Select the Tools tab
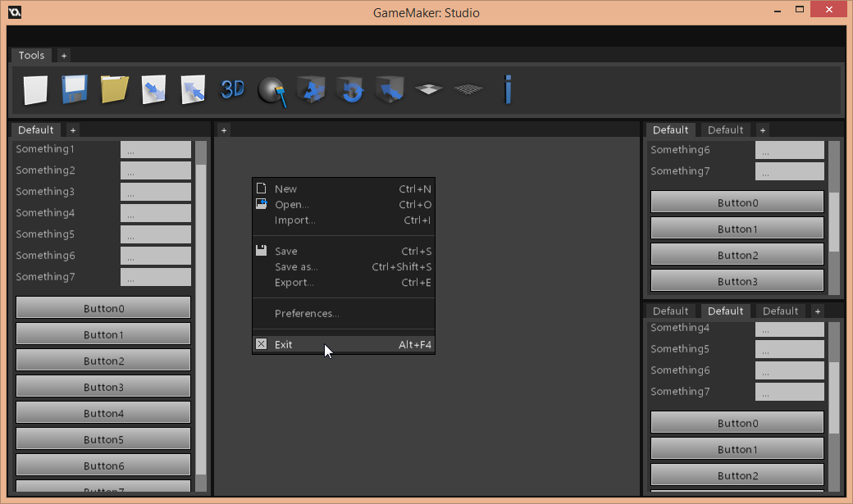 [31, 56]
